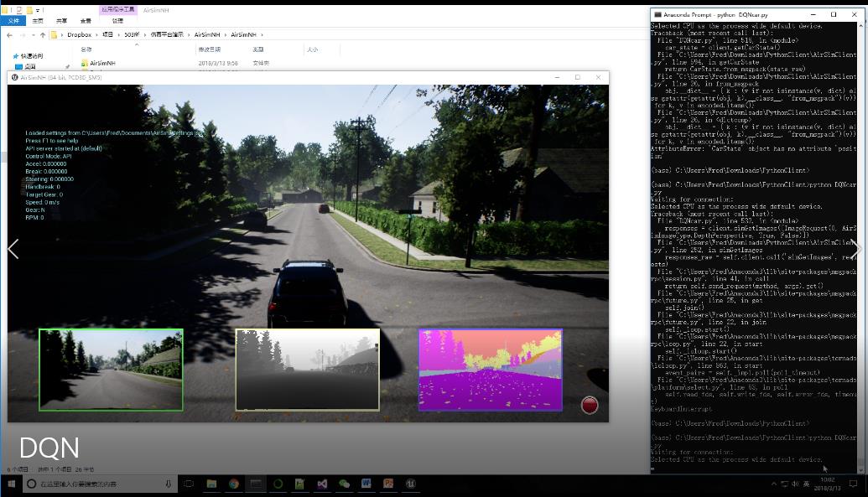The width and height of the screenshot is (868, 497).
Task: Open PowerPoint from the taskbar
Action: 388,484
